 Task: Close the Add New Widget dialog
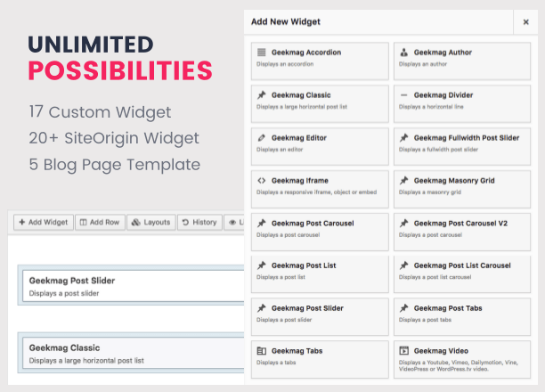[526, 22]
